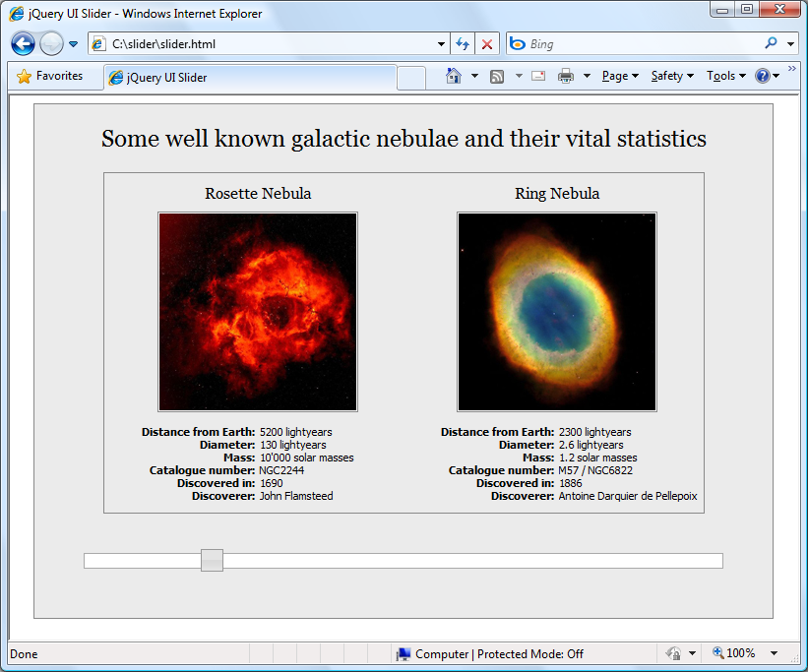Open a new blank tab
808x672 pixels.
pos(411,79)
